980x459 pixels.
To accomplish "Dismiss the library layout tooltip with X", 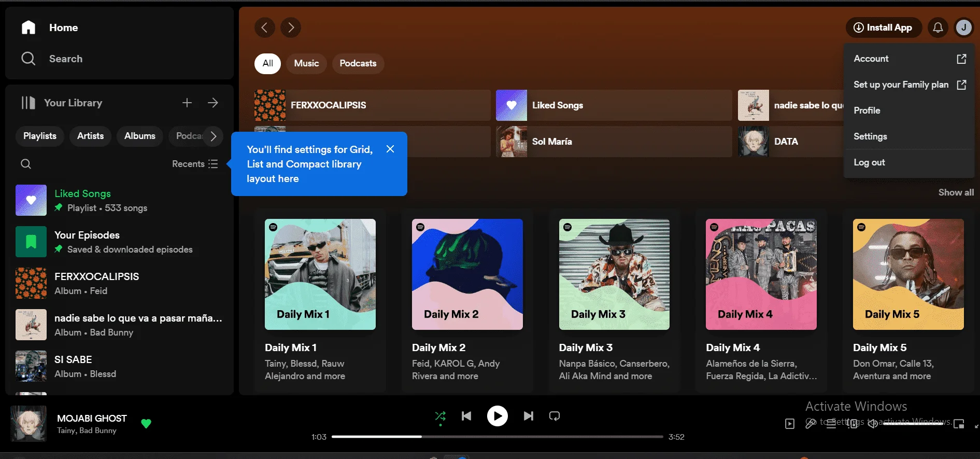I will tap(390, 149).
